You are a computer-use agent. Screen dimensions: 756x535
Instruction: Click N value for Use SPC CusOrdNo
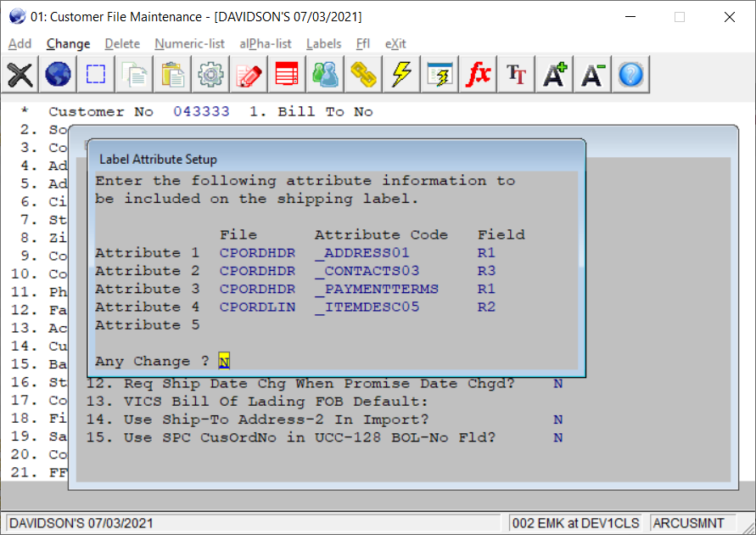point(557,438)
